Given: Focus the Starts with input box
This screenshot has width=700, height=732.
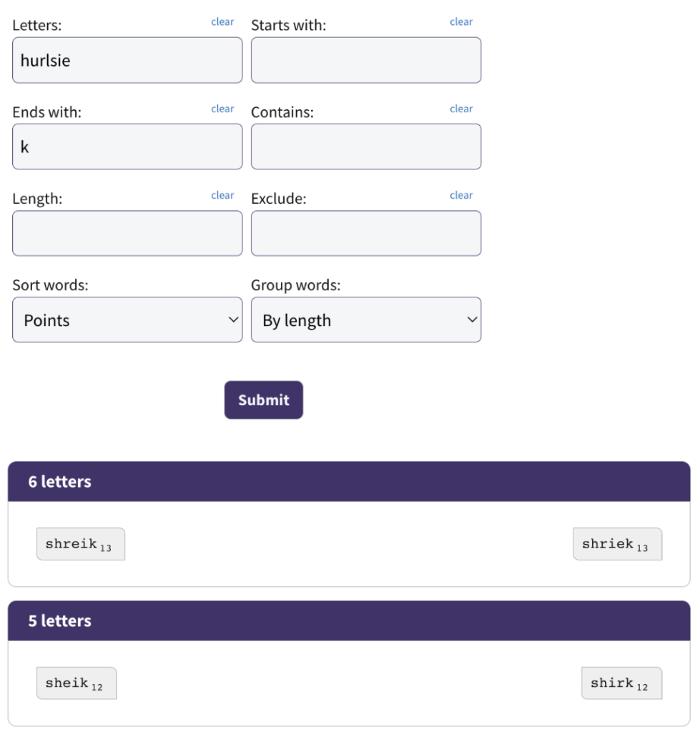Looking at the screenshot, I should [x=365, y=60].
